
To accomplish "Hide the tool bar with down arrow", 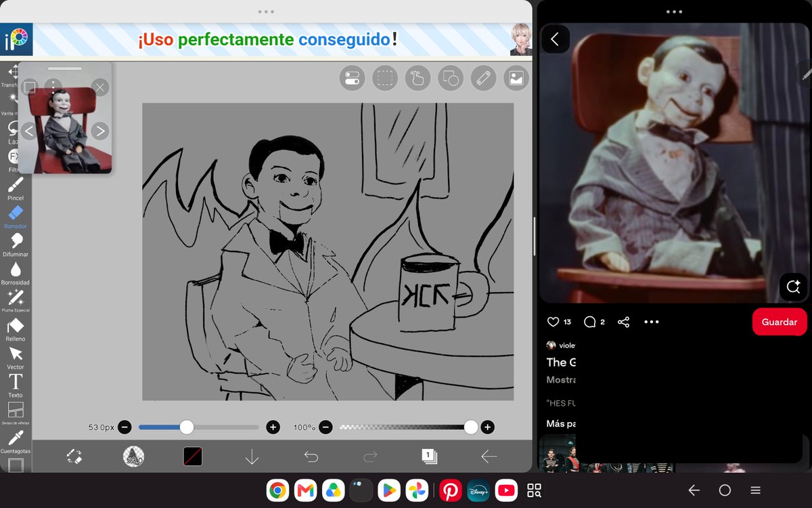I will [x=252, y=457].
